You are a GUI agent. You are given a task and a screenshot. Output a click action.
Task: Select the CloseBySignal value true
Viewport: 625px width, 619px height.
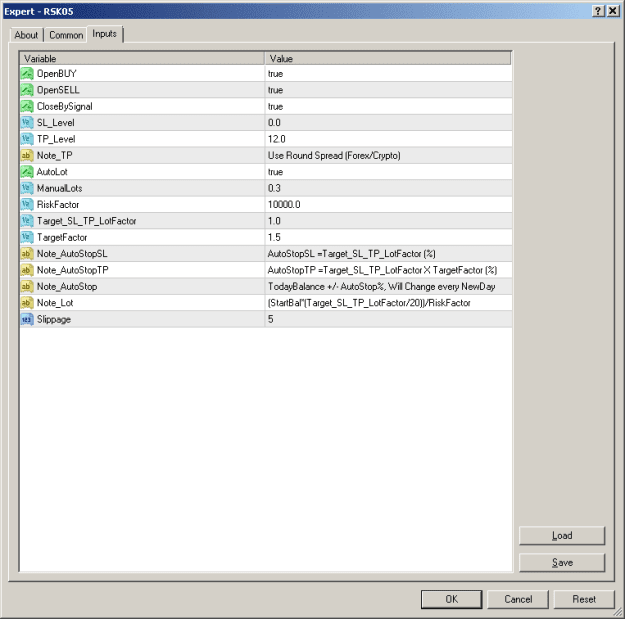[x=275, y=106]
